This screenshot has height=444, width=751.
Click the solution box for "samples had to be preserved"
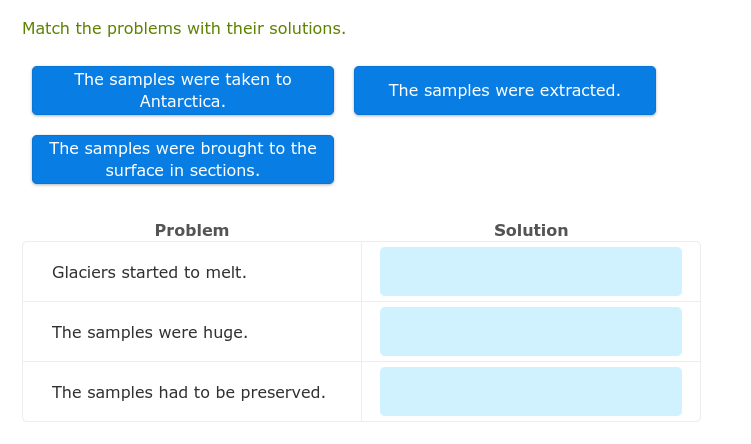pos(531,391)
